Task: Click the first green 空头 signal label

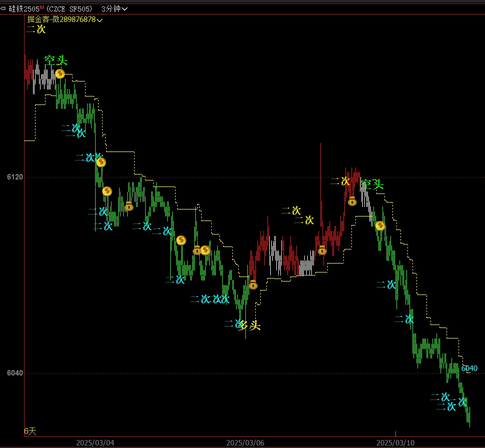Action: click(x=55, y=60)
